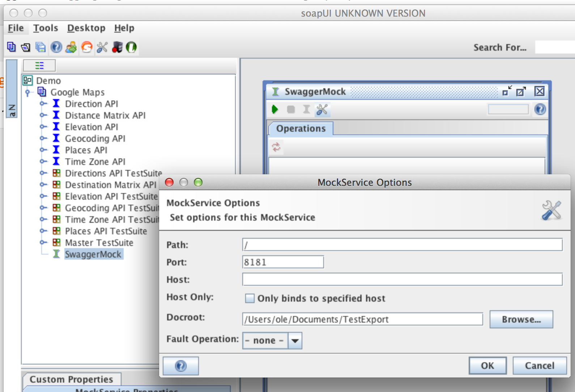The image size is (575, 392).
Task: Cancel the MockService Options dialog
Action: (x=540, y=366)
